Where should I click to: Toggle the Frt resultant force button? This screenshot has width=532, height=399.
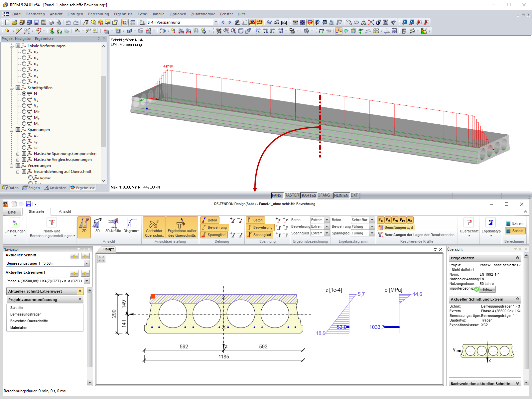388,220
